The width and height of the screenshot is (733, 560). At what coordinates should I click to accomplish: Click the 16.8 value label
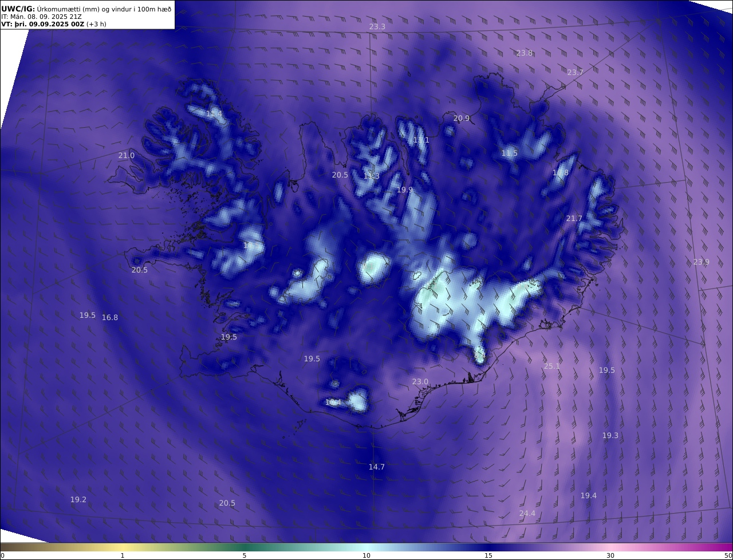[x=110, y=317]
